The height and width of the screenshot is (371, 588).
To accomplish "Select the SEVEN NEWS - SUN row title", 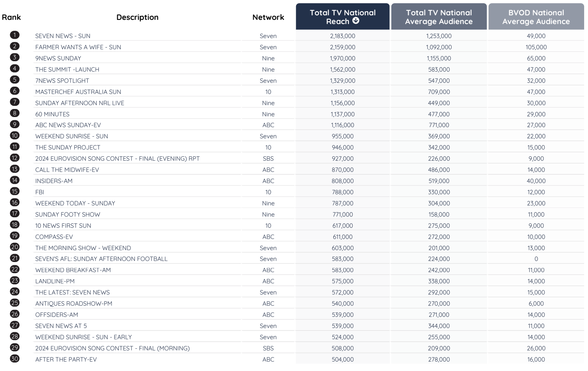I will [x=63, y=36].
